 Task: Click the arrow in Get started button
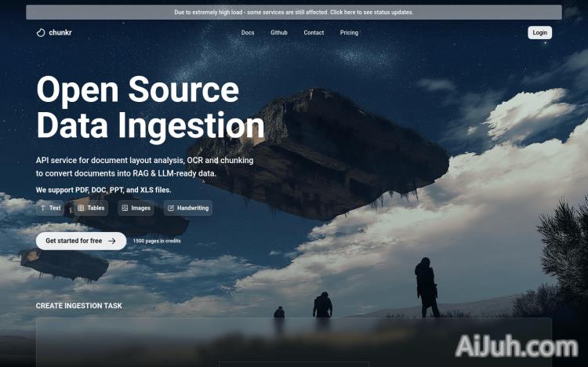coord(112,241)
